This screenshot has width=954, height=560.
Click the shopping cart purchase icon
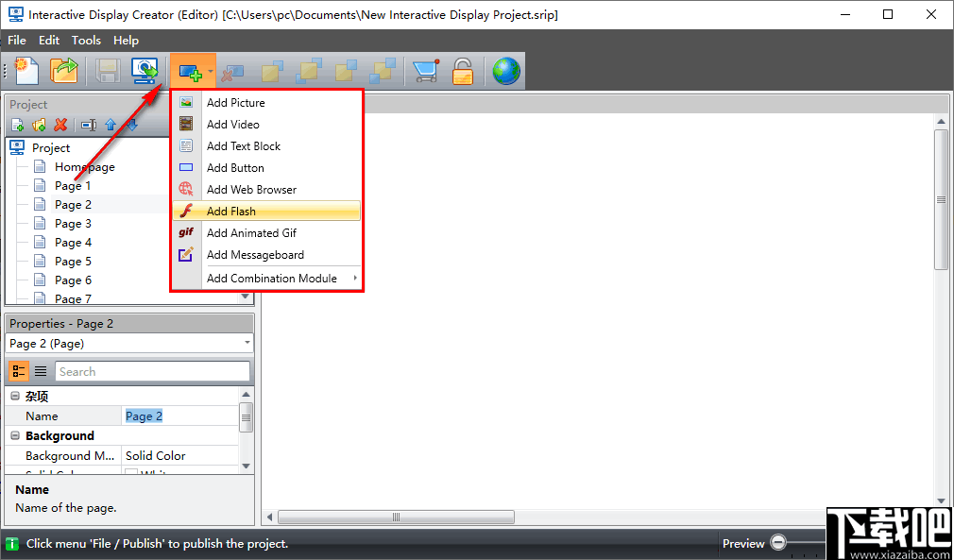pyautogui.click(x=425, y=71)
